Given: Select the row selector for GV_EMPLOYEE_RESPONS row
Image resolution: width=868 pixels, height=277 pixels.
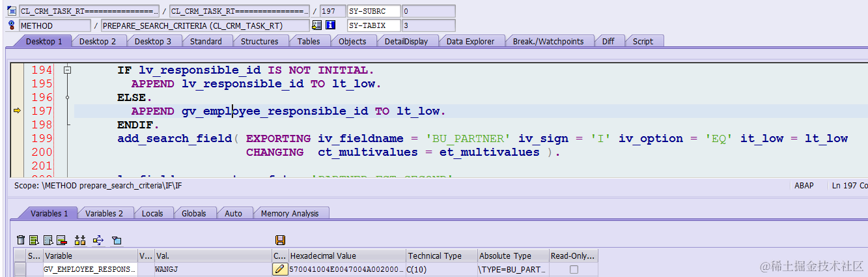Looking at the screenshot, I should 20,269.
